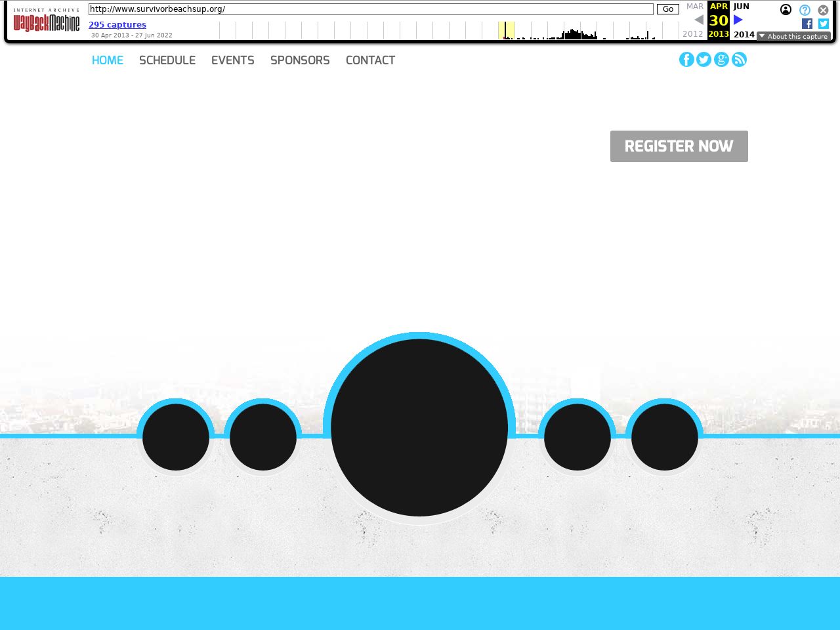Share capture on Facebook from Wayback toolbar
This screenshot has height=630, width=840.
click(807, 24)
